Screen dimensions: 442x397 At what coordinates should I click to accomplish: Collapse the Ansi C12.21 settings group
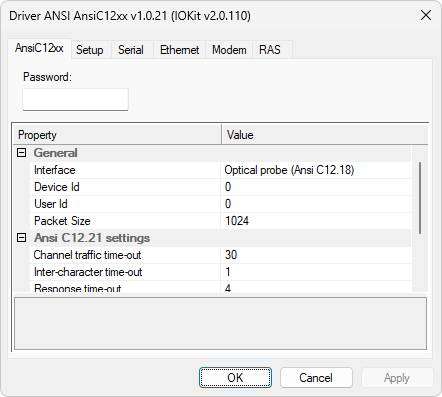22,238
